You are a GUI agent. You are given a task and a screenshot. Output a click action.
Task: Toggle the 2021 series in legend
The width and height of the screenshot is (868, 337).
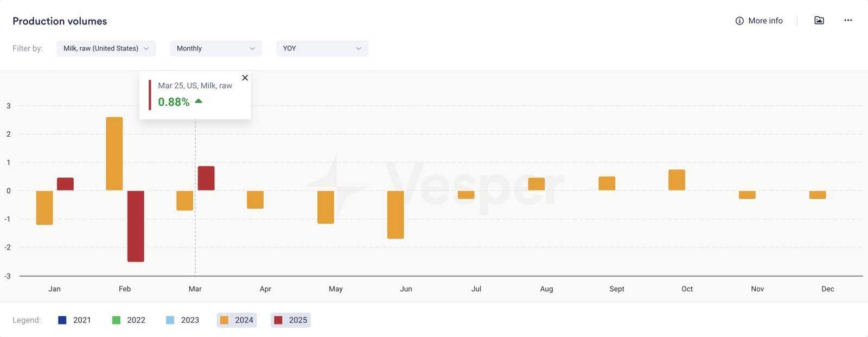point(75,320)
